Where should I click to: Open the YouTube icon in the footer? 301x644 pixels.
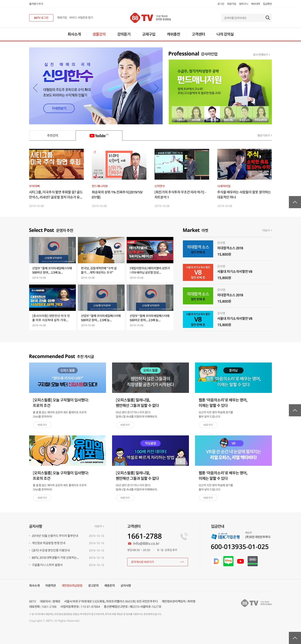pos(240,561)
